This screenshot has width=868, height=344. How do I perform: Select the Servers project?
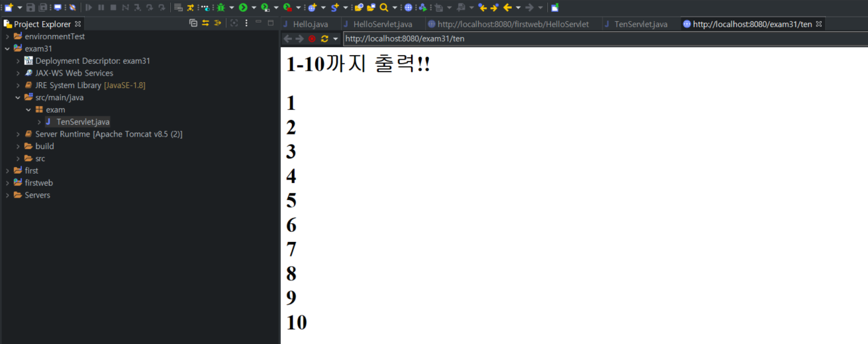pyautogui.click(x=37, y=195)
